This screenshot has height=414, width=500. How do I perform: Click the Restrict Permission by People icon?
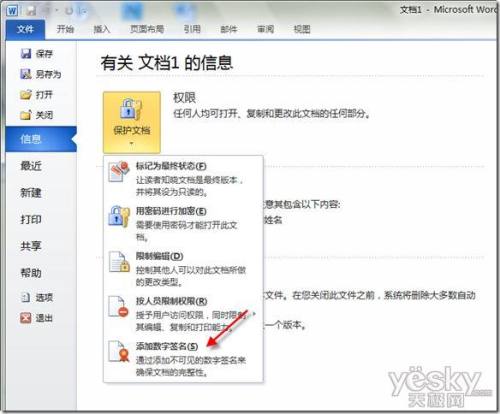[x=119, y=307]
